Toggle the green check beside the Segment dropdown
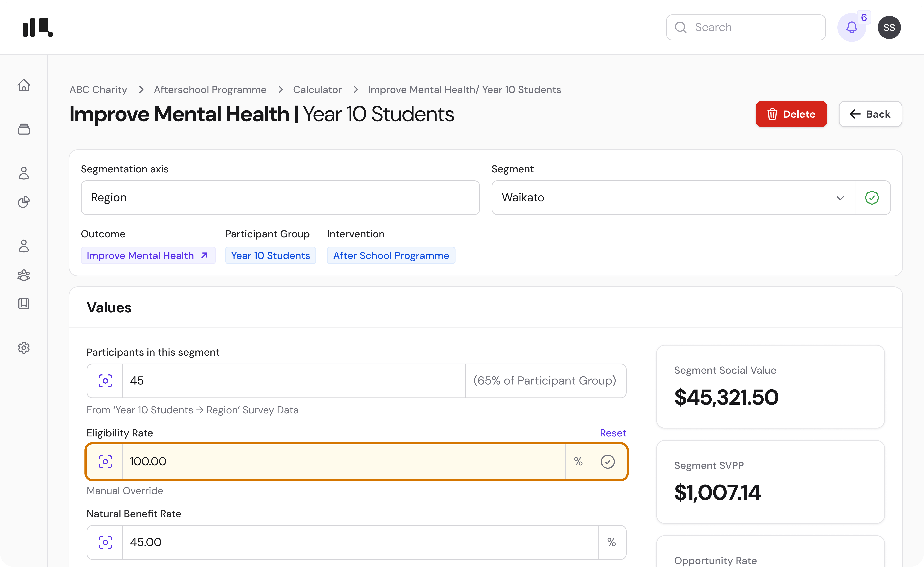Image resolution: width=924 pixels, height=567 pixels. pos(872,198)
